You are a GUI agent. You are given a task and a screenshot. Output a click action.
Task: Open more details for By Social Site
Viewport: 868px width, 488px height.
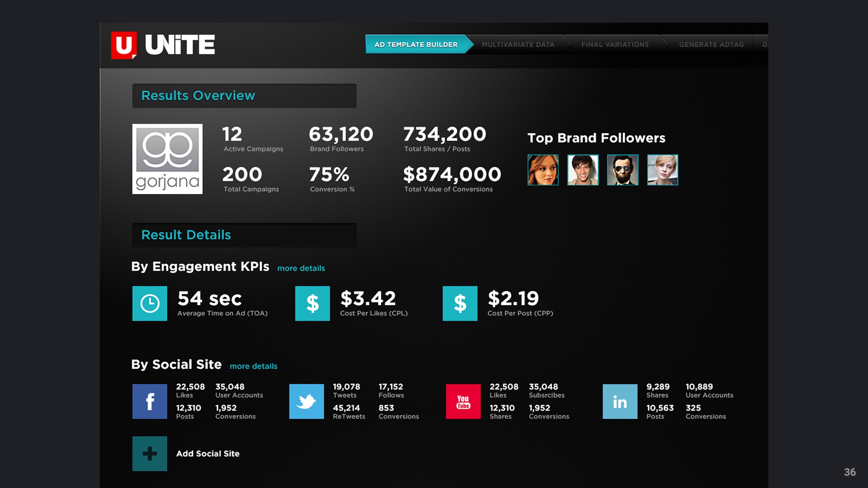click(253, 366)
